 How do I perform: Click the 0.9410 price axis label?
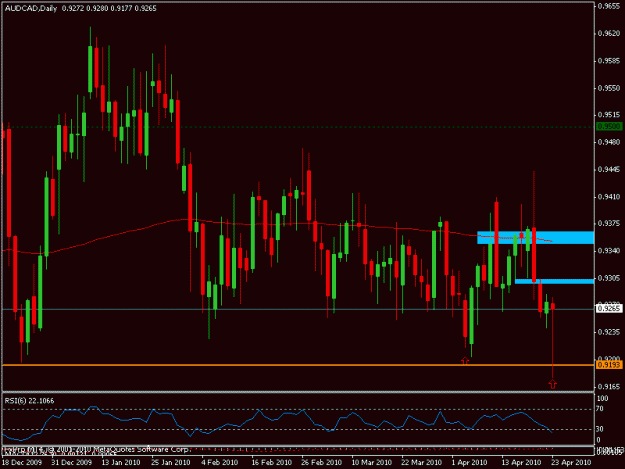(609, 197)
